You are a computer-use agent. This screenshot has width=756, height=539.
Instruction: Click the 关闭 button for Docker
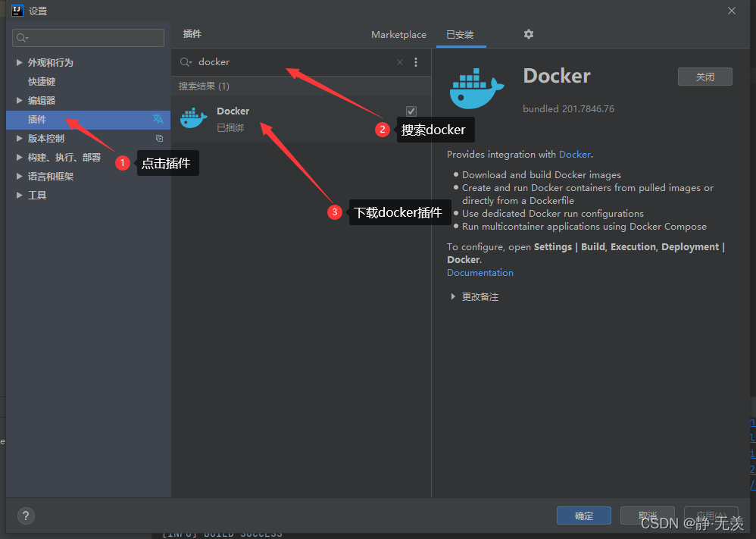pyautogui.click(x=704, y=76)
